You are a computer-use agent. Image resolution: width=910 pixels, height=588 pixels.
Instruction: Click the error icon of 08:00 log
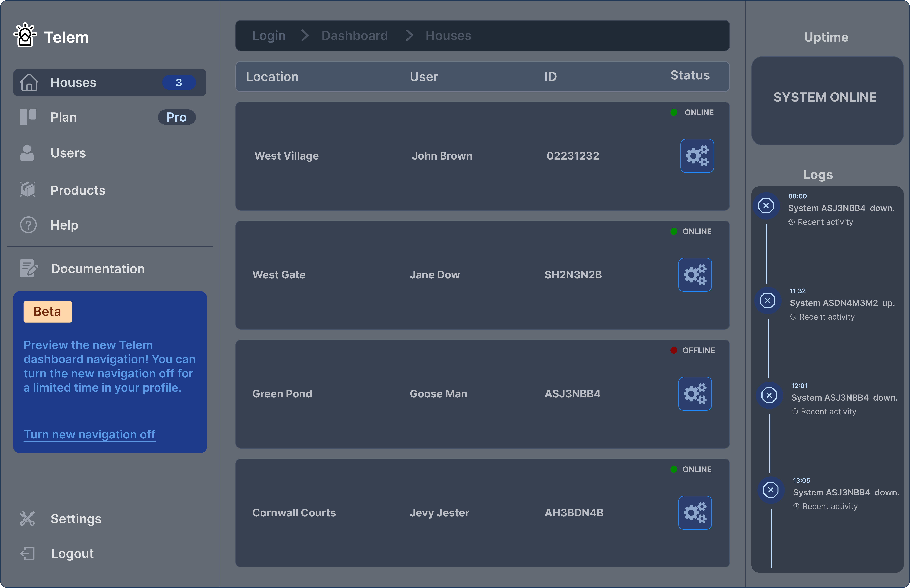pyautogui.click(x=766, y=206)
